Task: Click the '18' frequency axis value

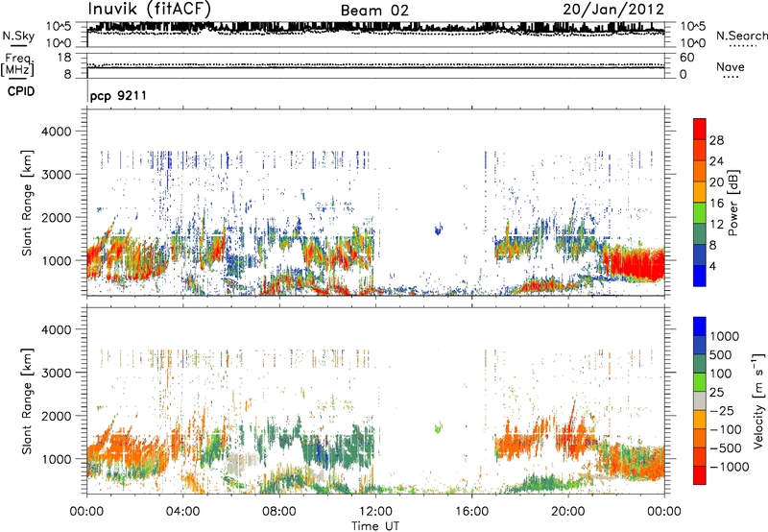Action: 64,58
